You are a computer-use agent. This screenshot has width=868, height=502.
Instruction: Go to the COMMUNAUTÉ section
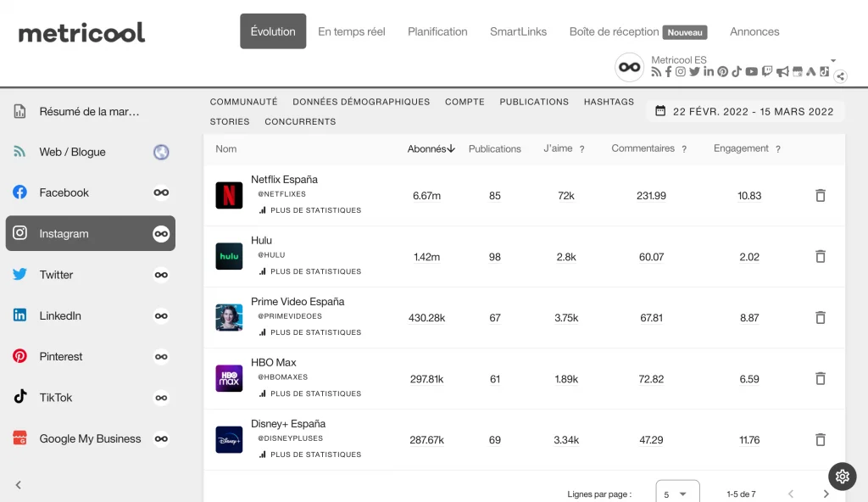pyautogui.click(x=243, y=102)
